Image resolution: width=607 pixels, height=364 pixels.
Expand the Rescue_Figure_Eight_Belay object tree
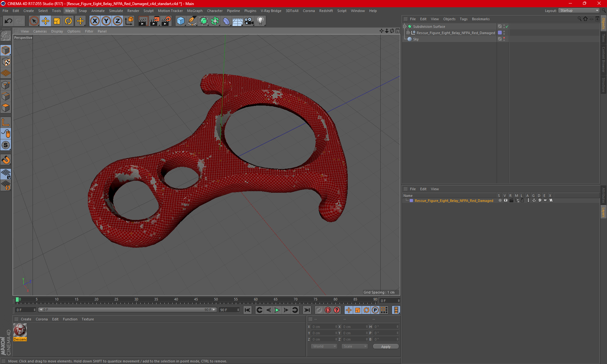(x=408, y=33)
